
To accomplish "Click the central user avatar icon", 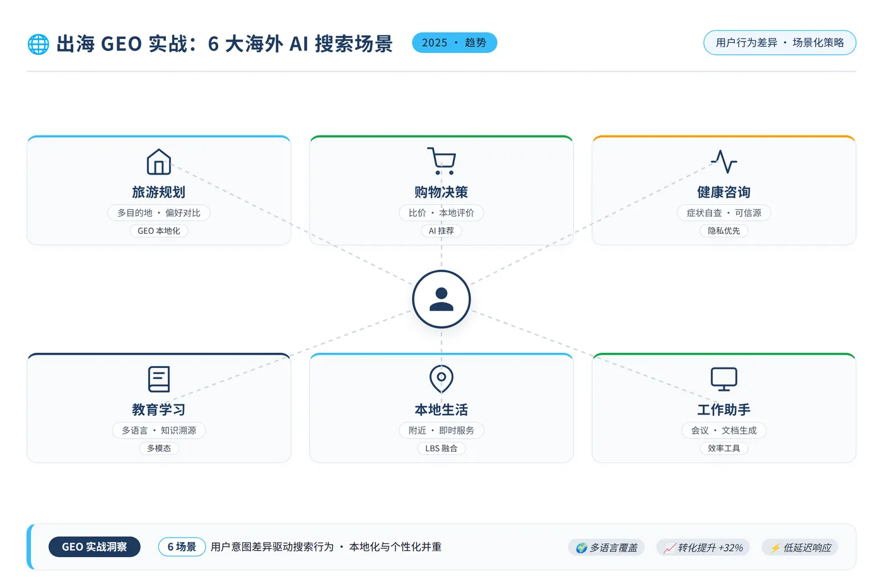I will click(441, 299).
